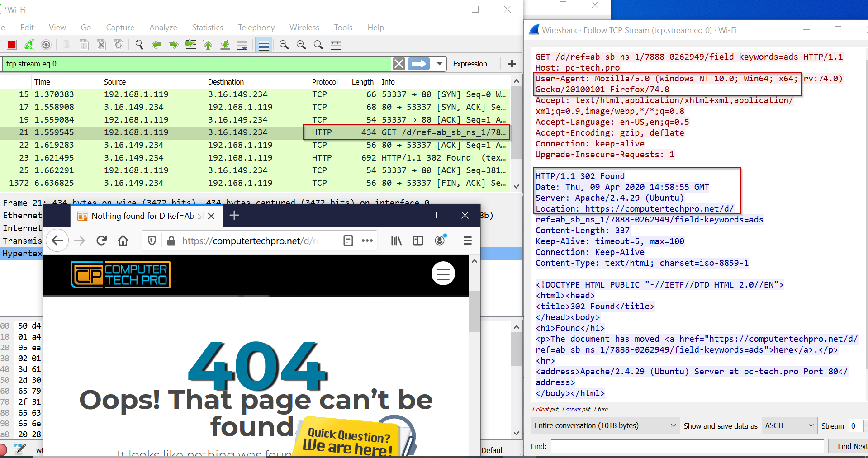Sort packets by the Time column
The width and height of the screenshot is (868, 458).
point(66,82)
